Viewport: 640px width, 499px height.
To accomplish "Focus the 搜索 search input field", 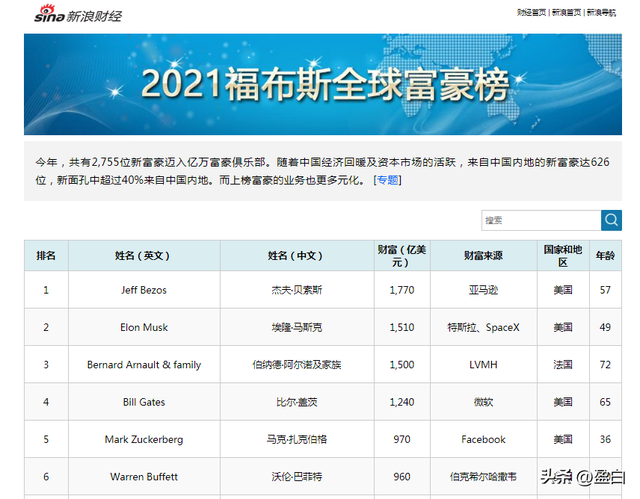I will (x=541, y=220).
